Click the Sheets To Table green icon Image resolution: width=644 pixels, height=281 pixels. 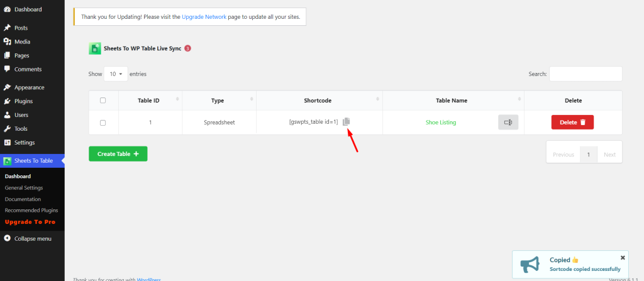(7, 161)
